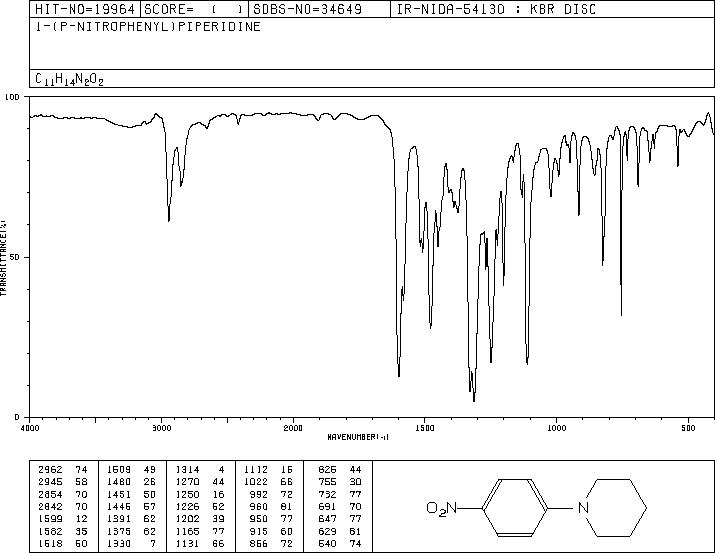Click the 755 peak value in the table
Viewport: 715px width, 553px height.
(327, 482)
